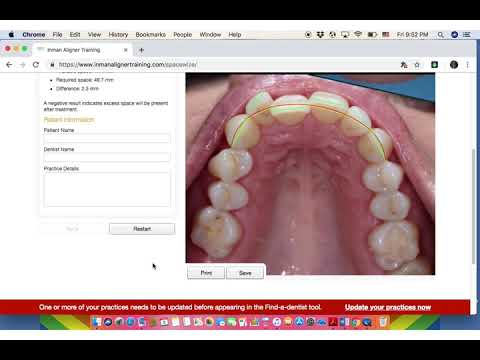Screen dimensions: 480x360
Task: Open the Apple menu
Action: [x=11, y=35]
